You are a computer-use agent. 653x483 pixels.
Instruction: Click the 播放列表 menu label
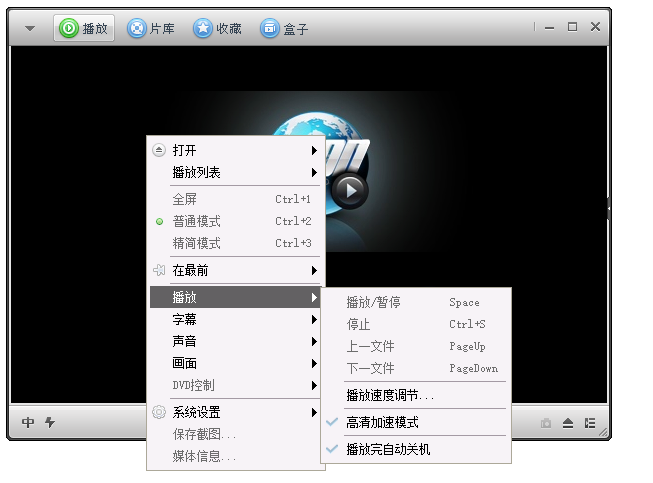pyautogui.click(x=196, y=172)
